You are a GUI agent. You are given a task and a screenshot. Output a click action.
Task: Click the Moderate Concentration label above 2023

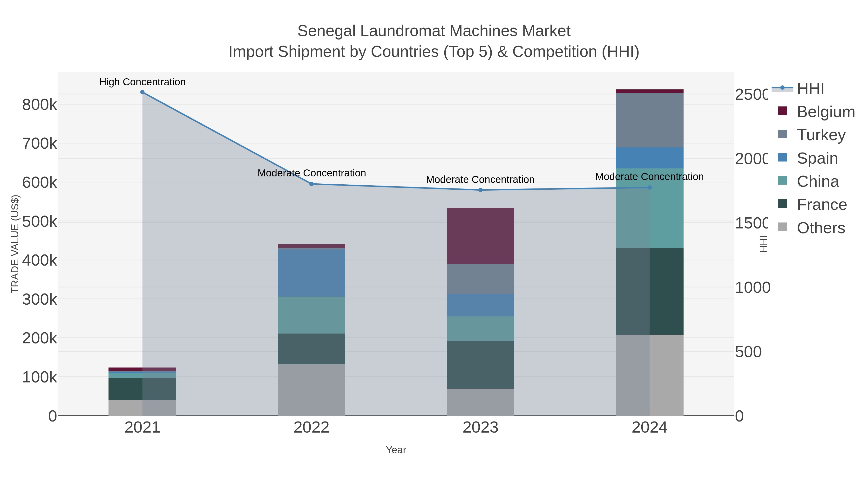480,180
